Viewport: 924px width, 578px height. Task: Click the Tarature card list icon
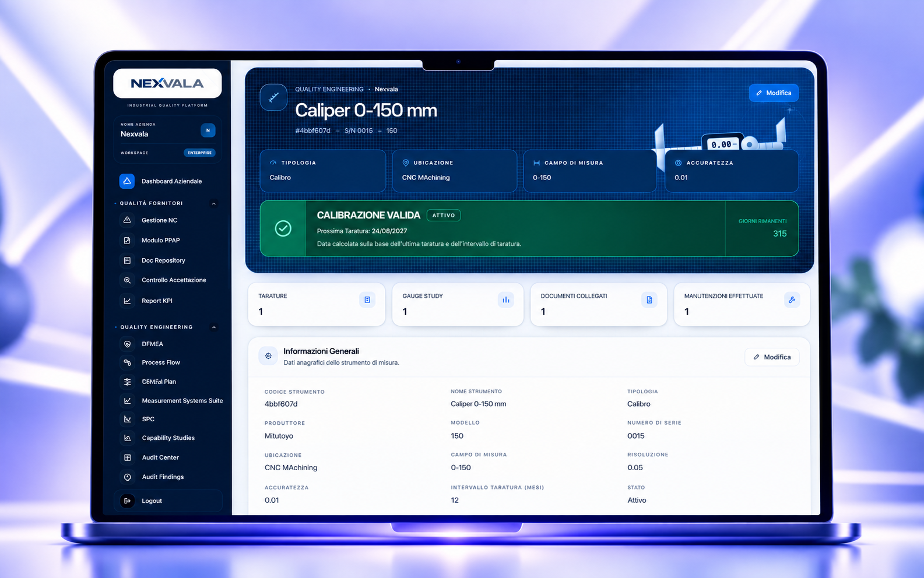367,299
